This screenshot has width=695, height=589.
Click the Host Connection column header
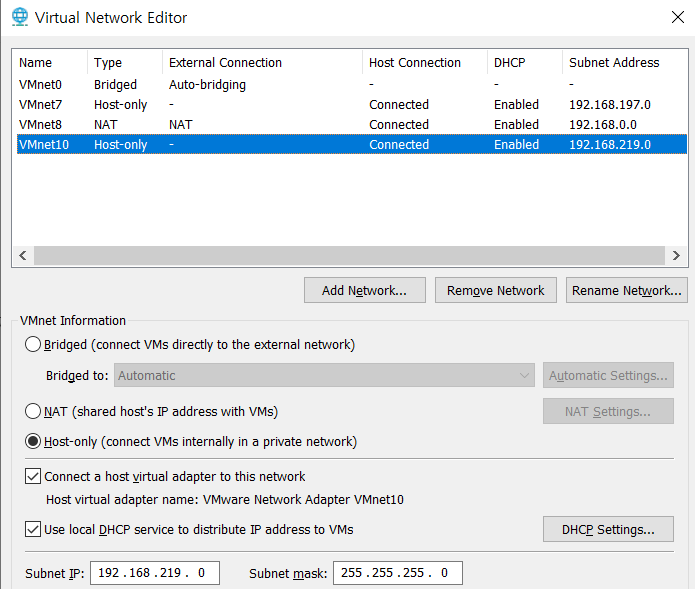425,62
